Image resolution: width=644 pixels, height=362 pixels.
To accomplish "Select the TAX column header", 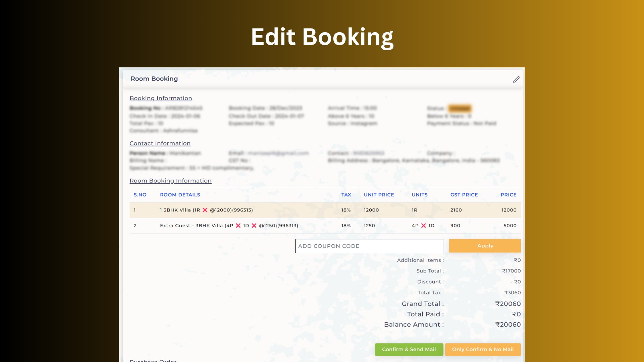I will pos(346,195).
